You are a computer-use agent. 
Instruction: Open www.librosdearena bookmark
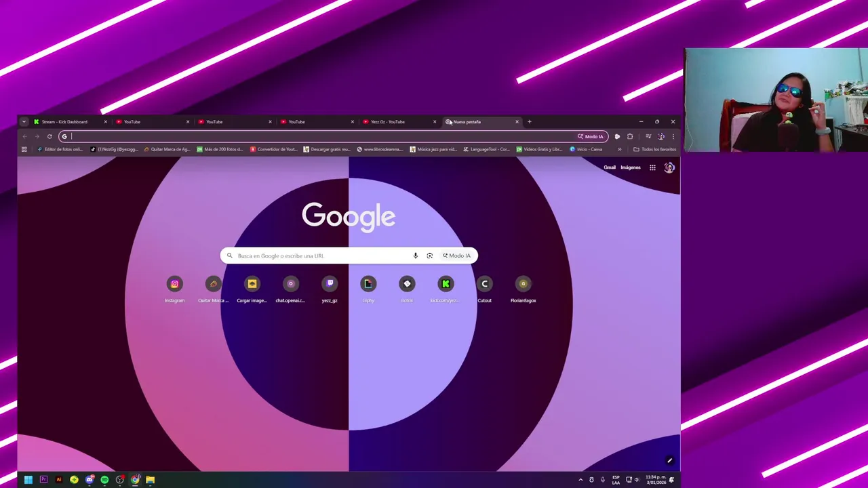[x=380, y=149]
